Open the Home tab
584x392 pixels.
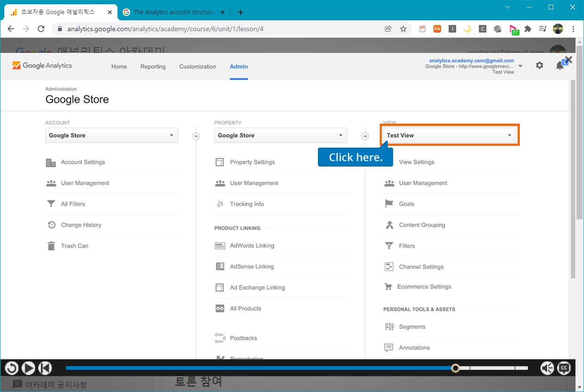coord(119,67)
